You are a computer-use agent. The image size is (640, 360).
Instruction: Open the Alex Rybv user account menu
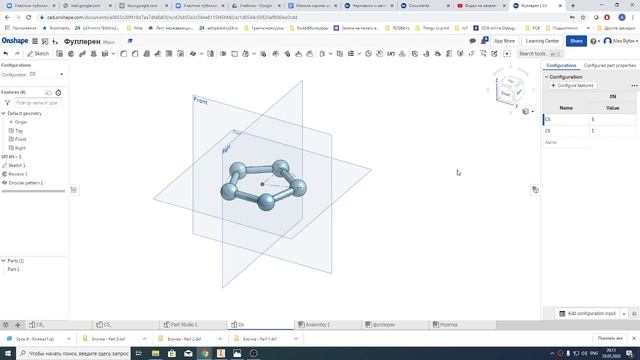pos(621,41)
